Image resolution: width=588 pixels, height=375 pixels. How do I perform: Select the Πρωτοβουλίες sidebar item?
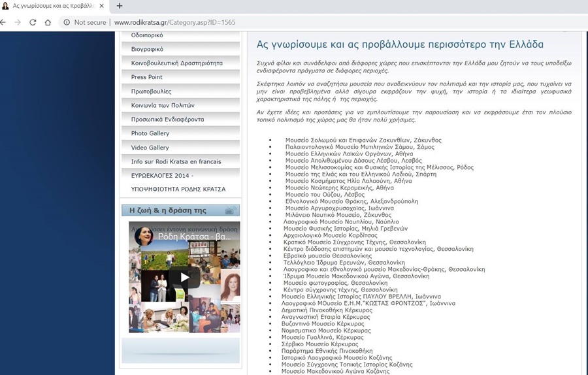[x=151, y=91]
